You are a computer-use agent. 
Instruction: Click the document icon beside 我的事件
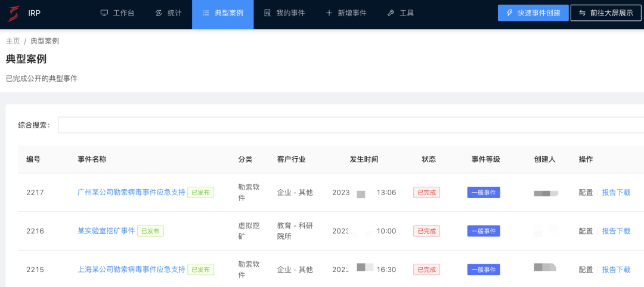pyautogui.click(x=267, y=13)
